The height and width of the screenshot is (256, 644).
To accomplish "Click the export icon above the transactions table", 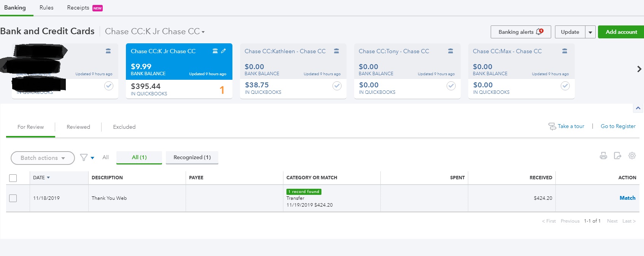I will tap(617, 156).
